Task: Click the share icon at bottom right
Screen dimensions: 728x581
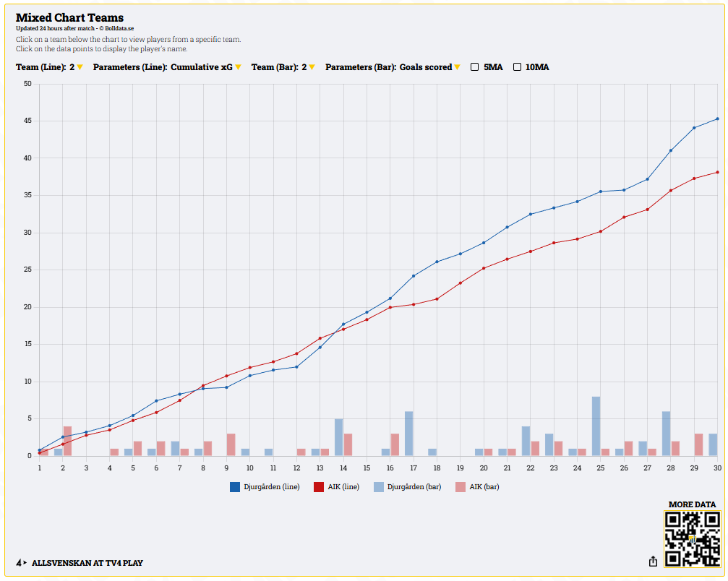Action: (653, 561)
